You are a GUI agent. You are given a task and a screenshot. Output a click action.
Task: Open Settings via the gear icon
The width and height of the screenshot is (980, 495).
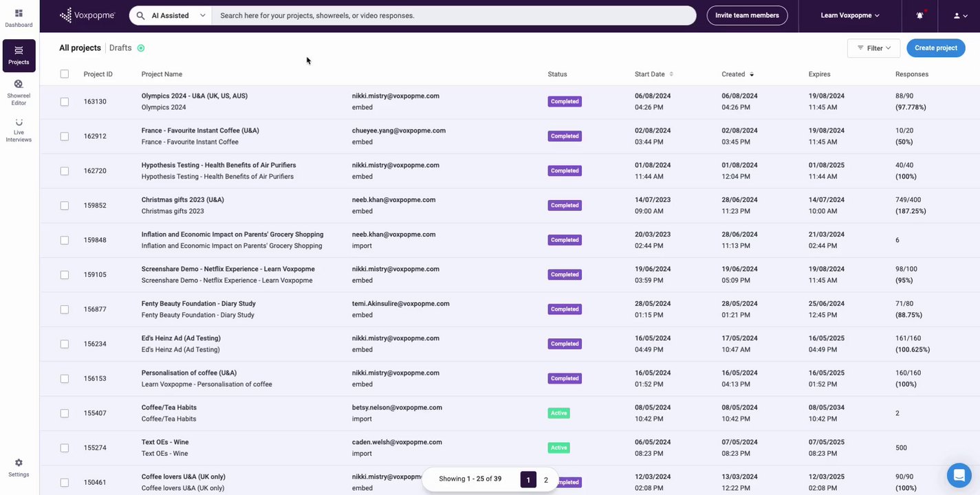(x=19, y=467)
